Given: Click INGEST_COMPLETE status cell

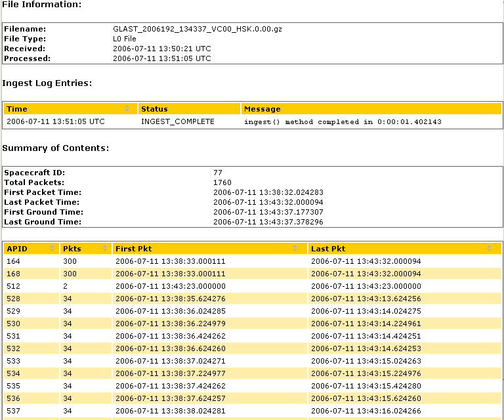Looking at the screenshot, I should pos(178,121).
